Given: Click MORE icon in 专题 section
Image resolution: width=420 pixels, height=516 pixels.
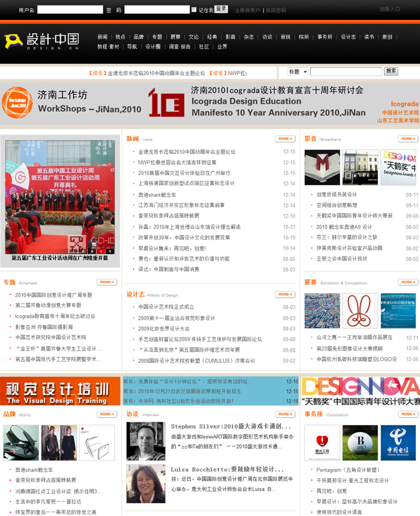Looking at the screenshot, I should pos(107,282).
